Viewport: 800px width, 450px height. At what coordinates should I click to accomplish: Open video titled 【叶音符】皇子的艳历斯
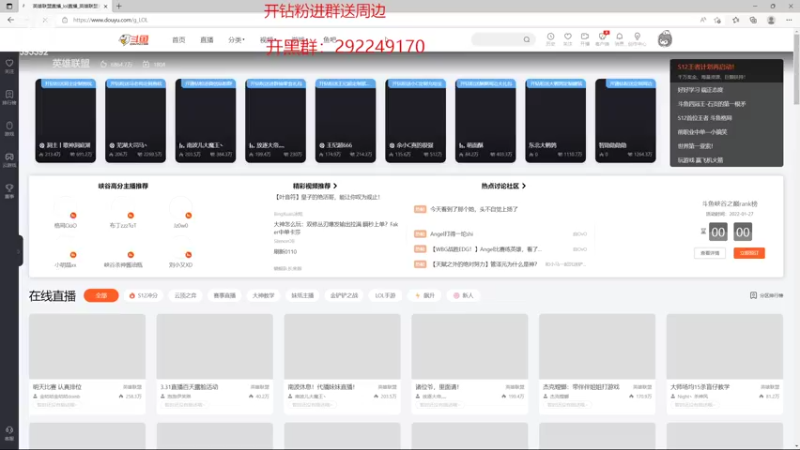tap(328, 197)
